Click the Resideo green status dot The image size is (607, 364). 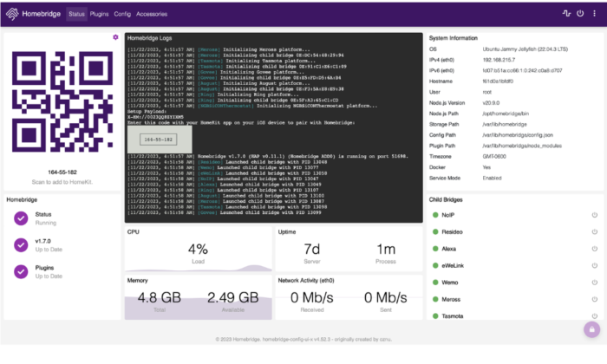coord(435,231)
